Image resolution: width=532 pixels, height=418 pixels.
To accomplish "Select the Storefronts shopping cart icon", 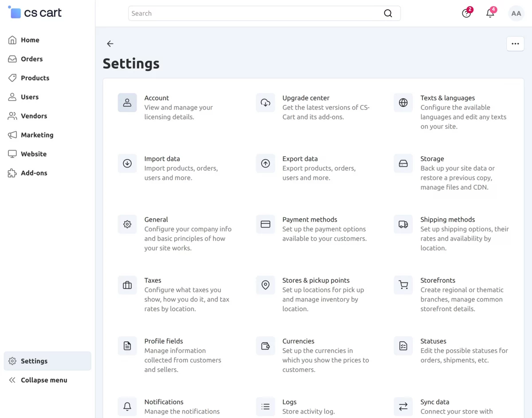I will point(403,285).
